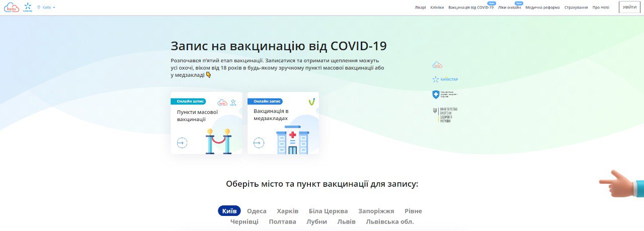The width and height of the screenshot is (644, 231).
Task: Click the Helsi cloud logo in header
Action: point(12,8)
